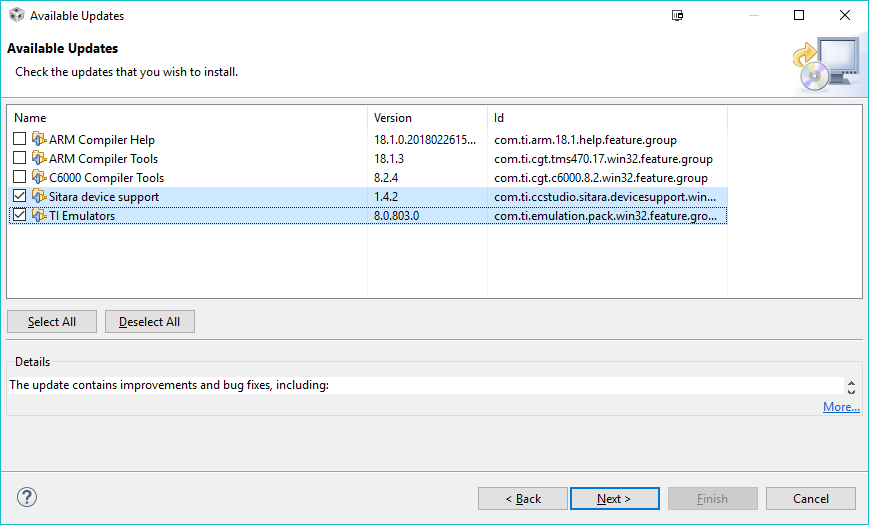Proceed with the Next > button

pos(614,499)
